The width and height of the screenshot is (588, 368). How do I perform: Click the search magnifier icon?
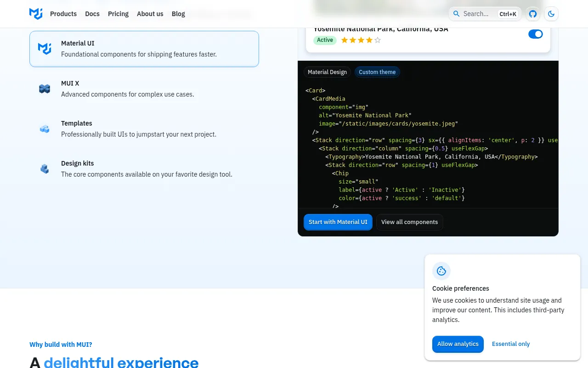coord(456,14)
